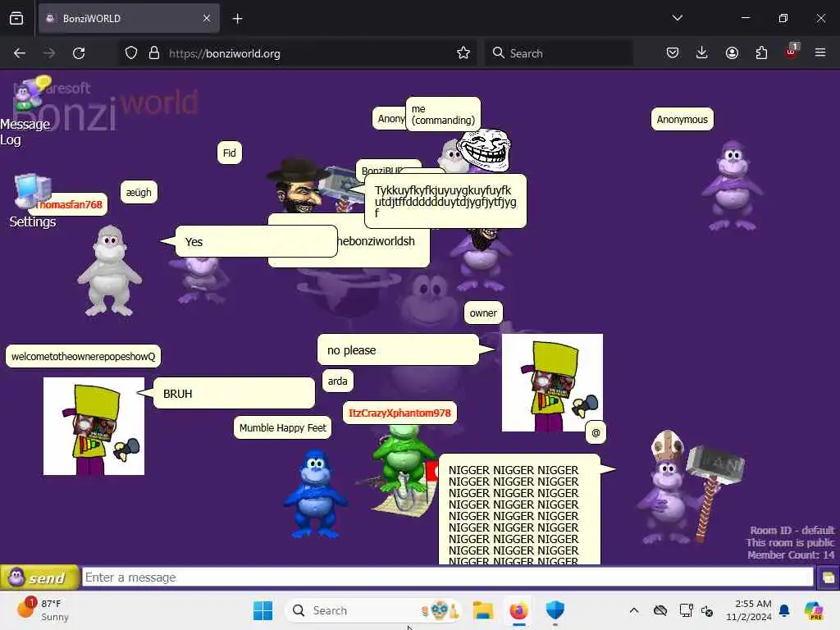The width and height of the screenshot is (840, 630).
Task: Open Copilot preview icon in taskbar
Action: pyautogui.click(x=815, y=610)
